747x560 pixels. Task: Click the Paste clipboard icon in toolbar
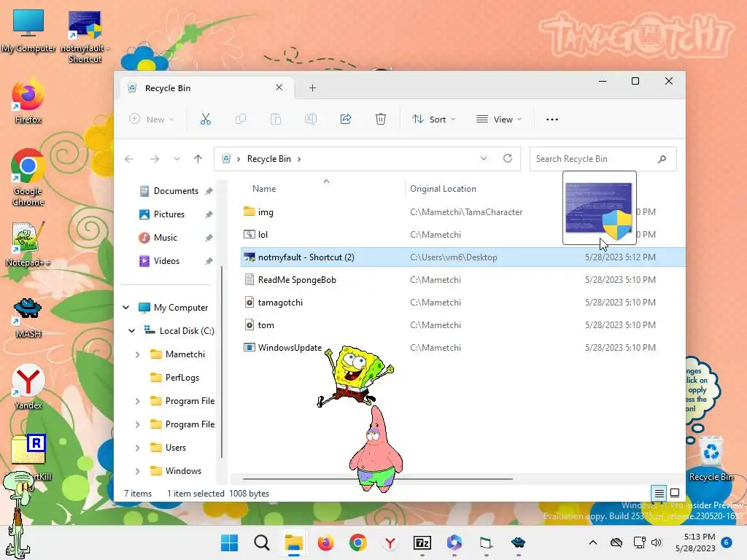pos(275,119)
